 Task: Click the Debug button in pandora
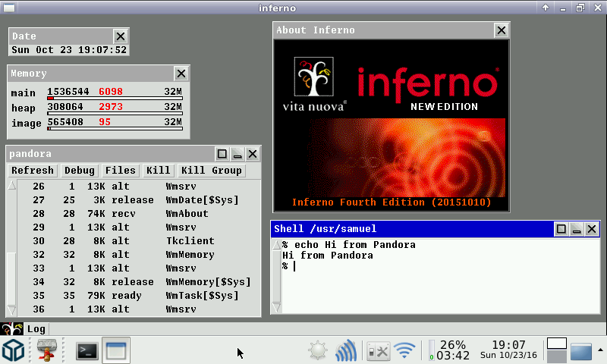click(x=80, y=171)
